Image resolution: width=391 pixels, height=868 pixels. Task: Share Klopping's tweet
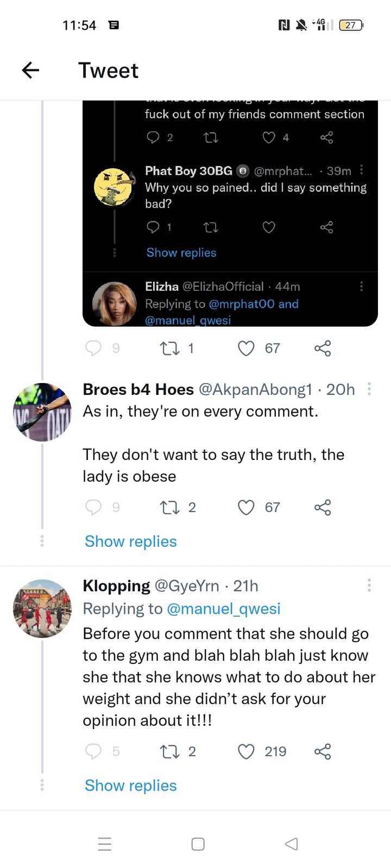(x=323, y=751)
